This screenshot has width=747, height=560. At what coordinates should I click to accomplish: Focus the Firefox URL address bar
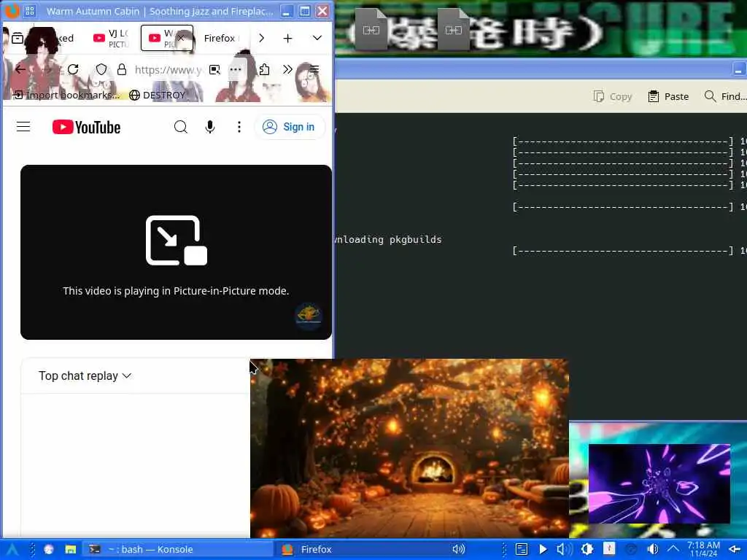tap(169, 70)
